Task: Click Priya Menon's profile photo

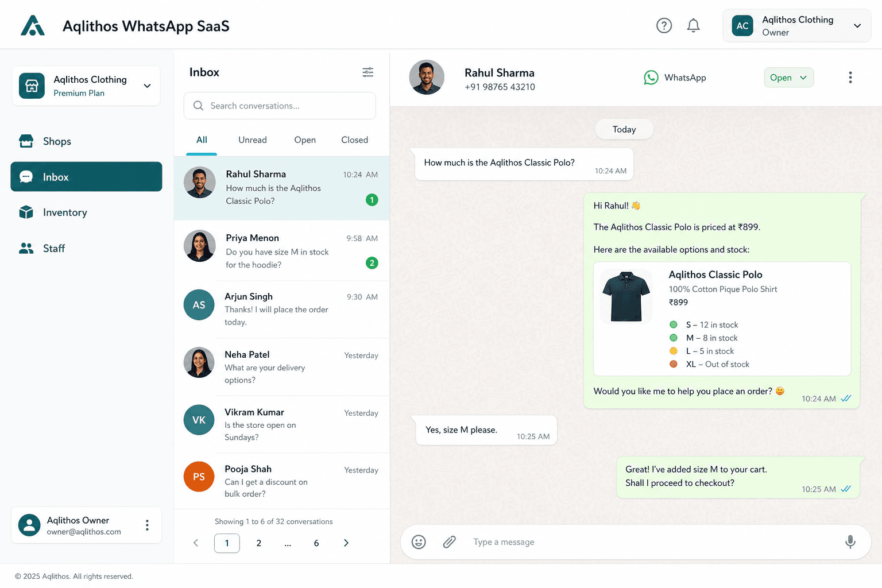Action: (x=199, y=246)
